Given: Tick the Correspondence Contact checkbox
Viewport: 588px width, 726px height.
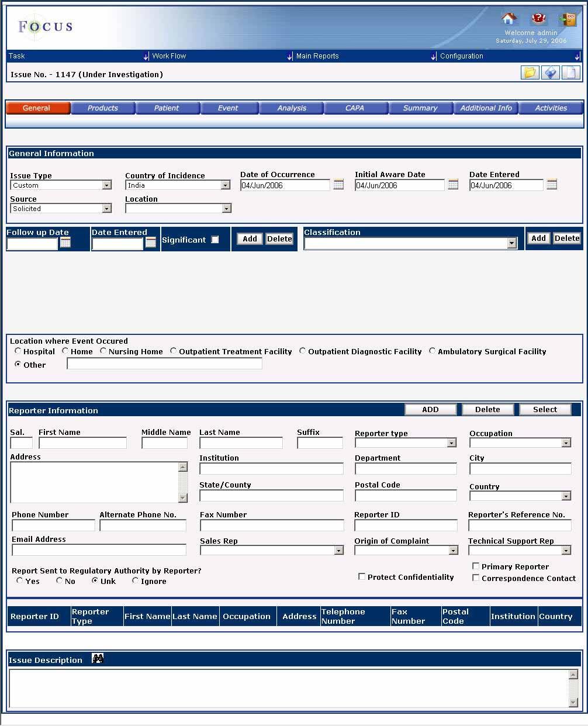Looking at the screenshot, I should [x=476, y=578].
